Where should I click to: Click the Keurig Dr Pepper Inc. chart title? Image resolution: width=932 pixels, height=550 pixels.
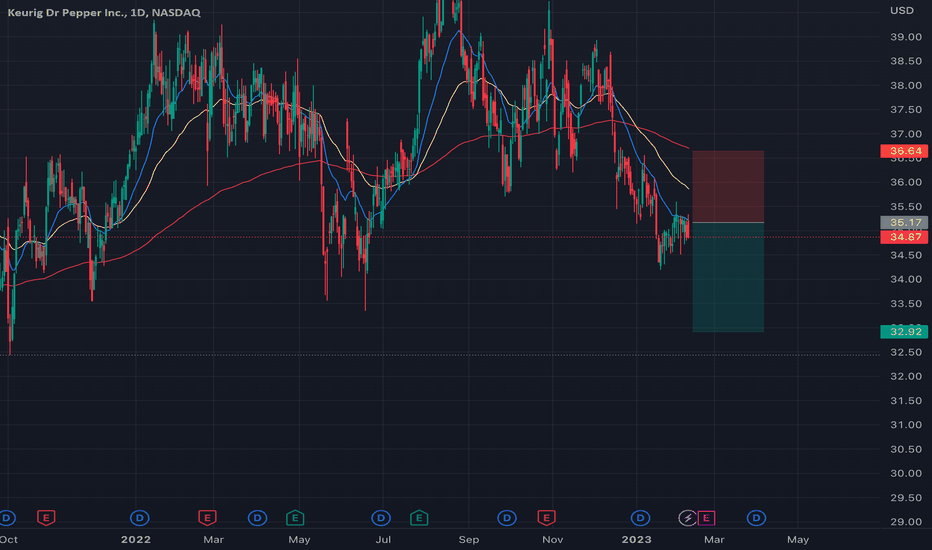coord(103,12)
